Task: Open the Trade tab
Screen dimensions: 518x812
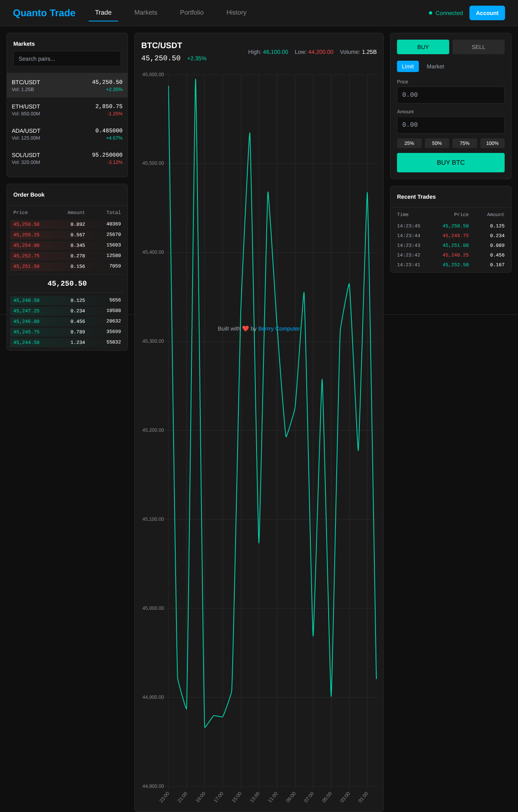Action: pos(103,13)
